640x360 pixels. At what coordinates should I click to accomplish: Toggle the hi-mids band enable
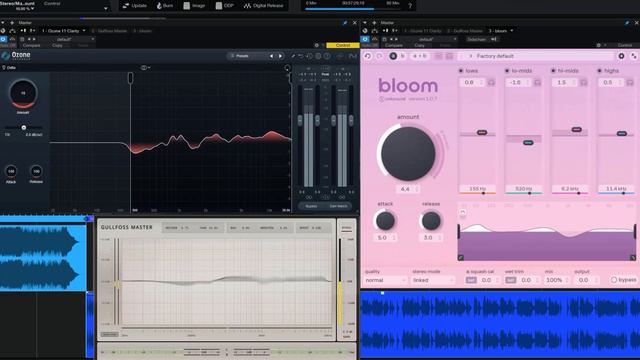553,71
